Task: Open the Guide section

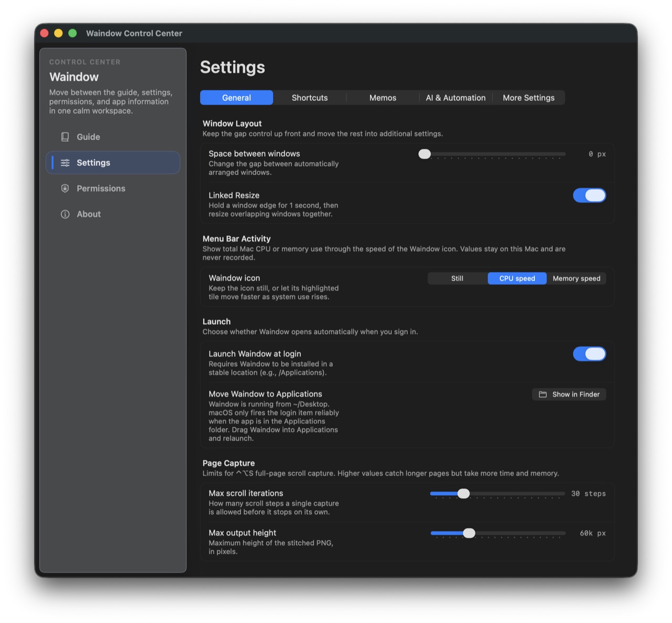Action: pos(113,137)
